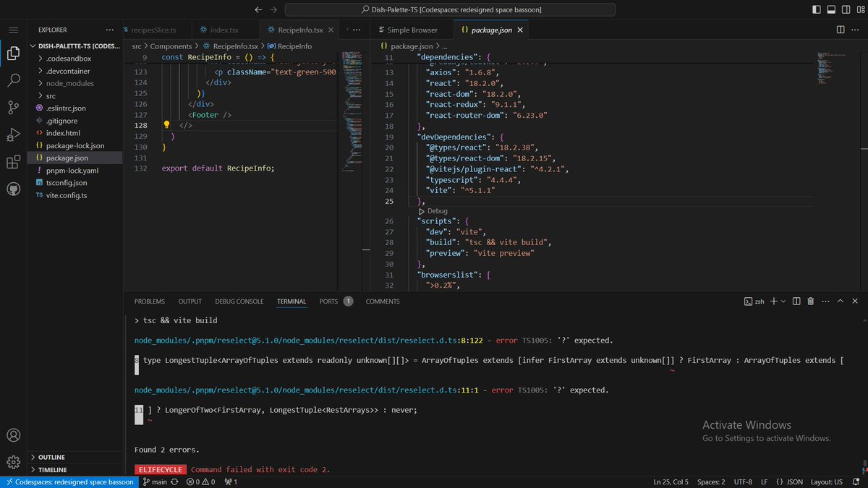Switch to the DEBUG CONSOLE tab
The image size is (868, 488).
[x=239, y=301]
